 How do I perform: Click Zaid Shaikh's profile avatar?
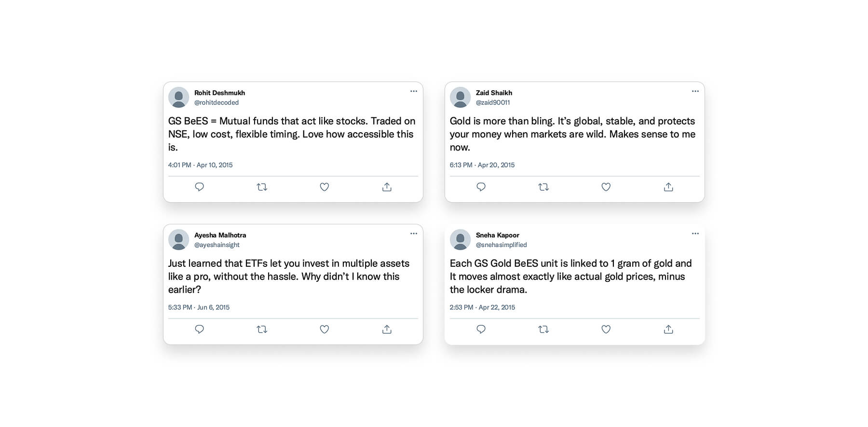[x=460, y=97]
